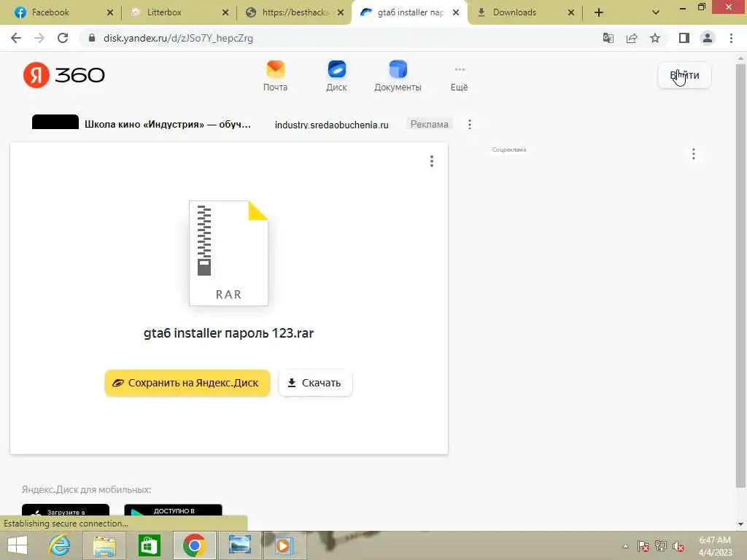Click the Скачать download button
Viewport: 747px width, 560px height.
tap(315, 383)
